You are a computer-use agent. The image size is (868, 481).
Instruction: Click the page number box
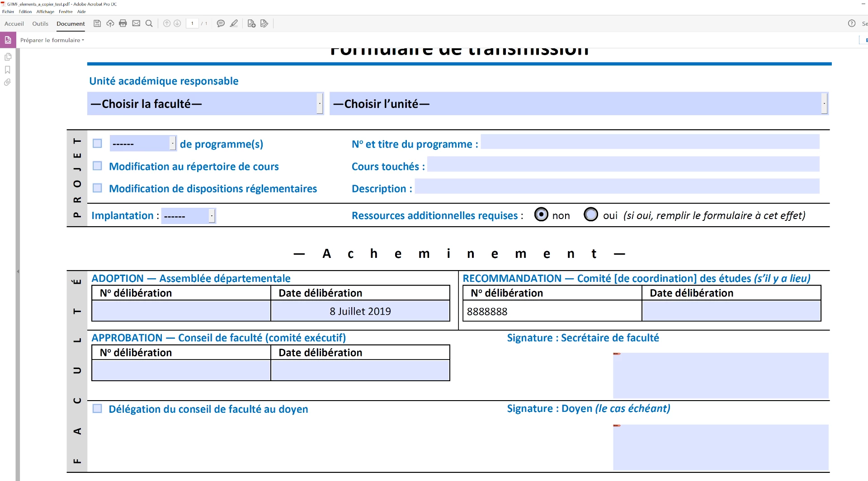(x=192, y=23)
